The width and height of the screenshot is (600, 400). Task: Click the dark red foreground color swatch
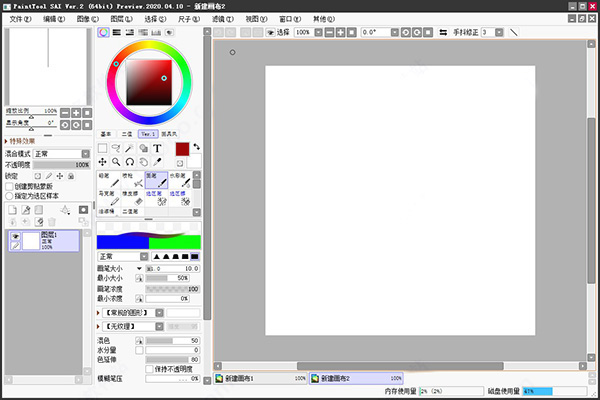182,149
